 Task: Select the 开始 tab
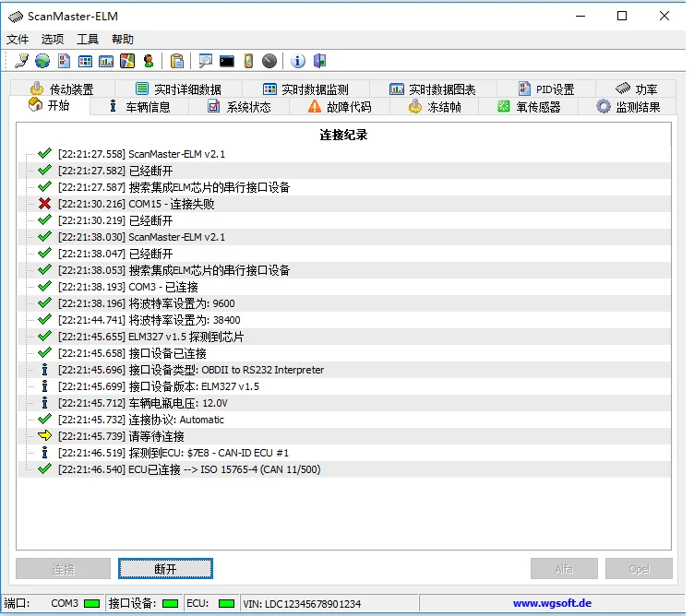50,106
